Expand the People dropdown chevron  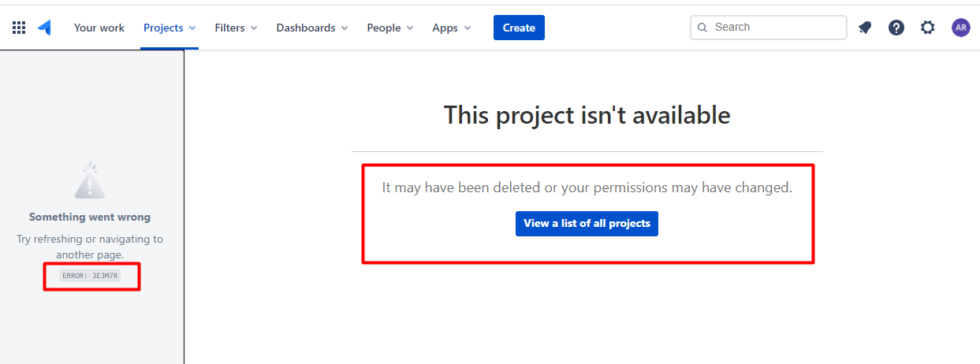(409, 28)
